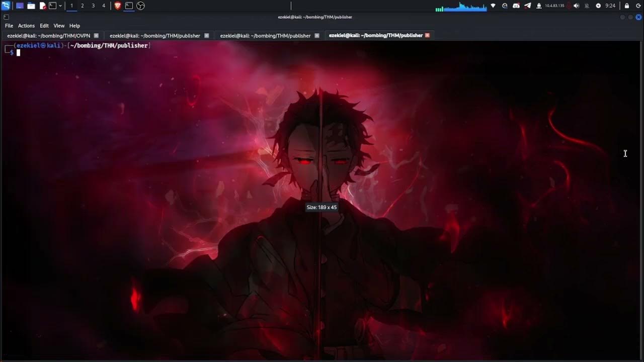Toggle the muted microphone indicator
The width and height of the screenshot is (644, 362).
point(568,6)
